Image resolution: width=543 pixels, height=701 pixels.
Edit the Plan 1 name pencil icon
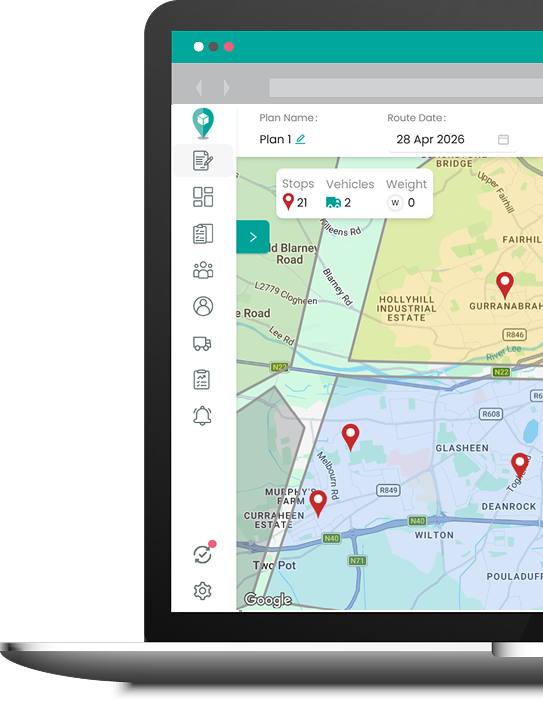[x=301, y=139]
